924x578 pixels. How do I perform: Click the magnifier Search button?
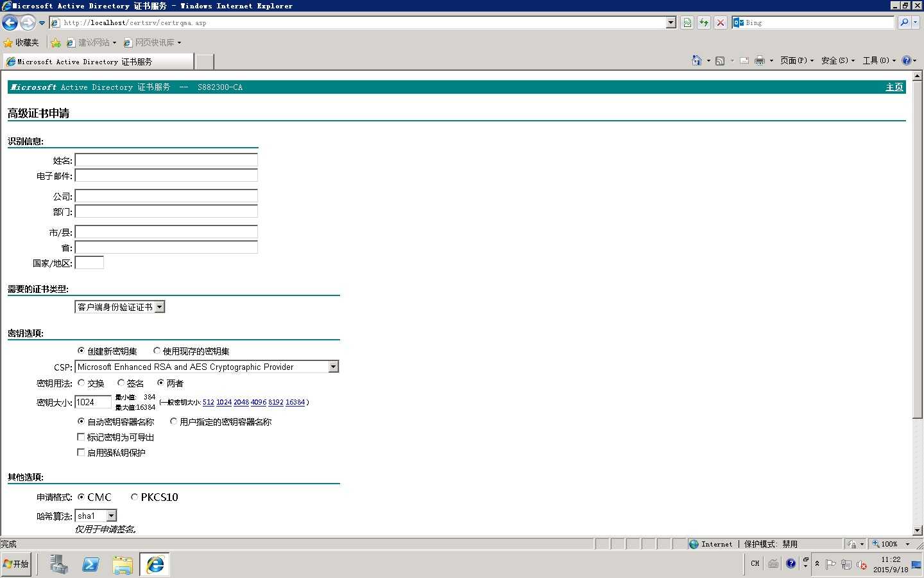(x=904, y=22)
